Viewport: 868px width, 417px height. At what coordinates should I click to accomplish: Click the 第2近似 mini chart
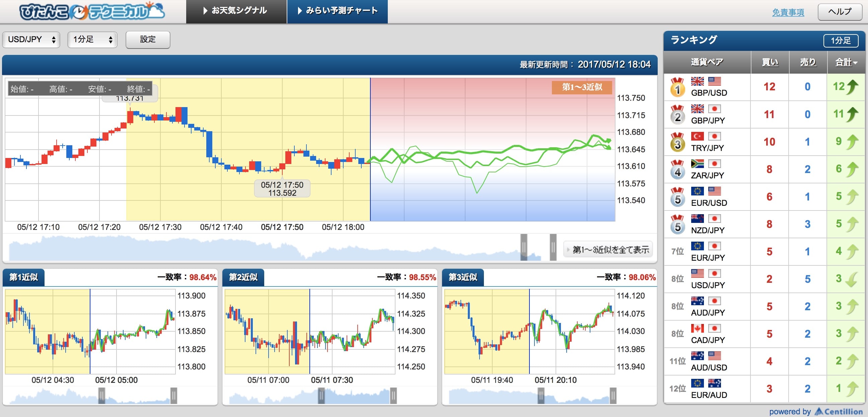coord(310,331)
